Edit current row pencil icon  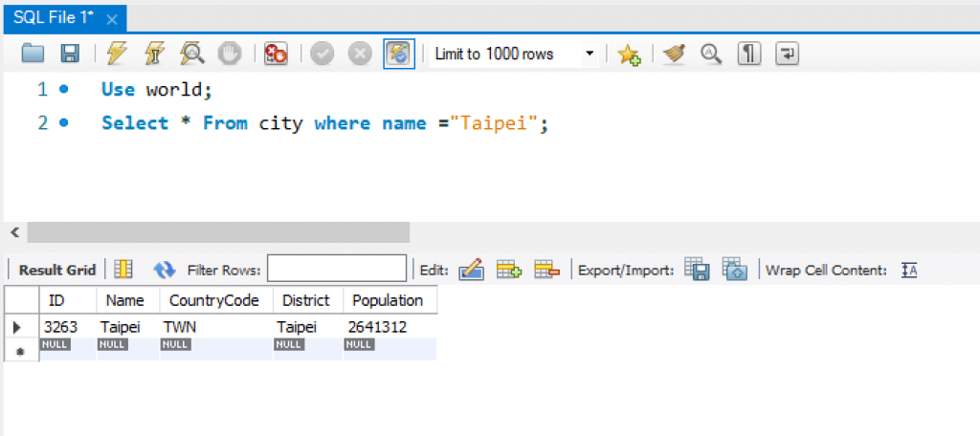[x=471, y=270]
